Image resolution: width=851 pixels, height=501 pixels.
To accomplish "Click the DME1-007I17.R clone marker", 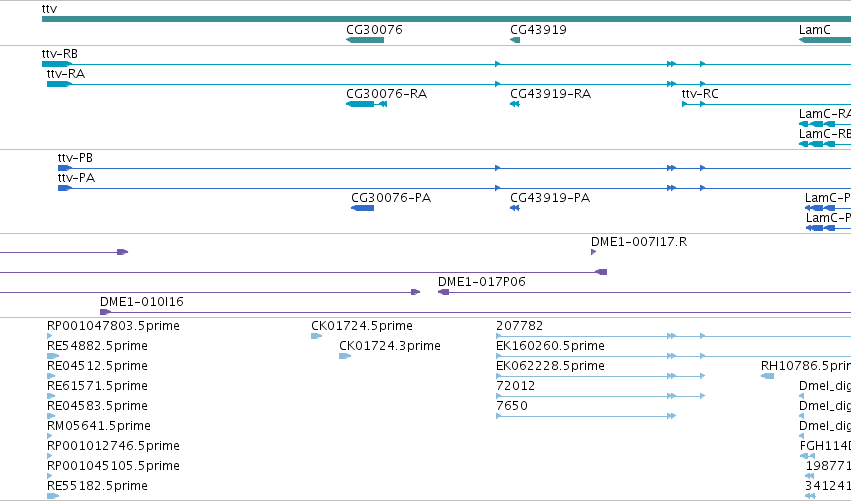I will tap(594, 252).
